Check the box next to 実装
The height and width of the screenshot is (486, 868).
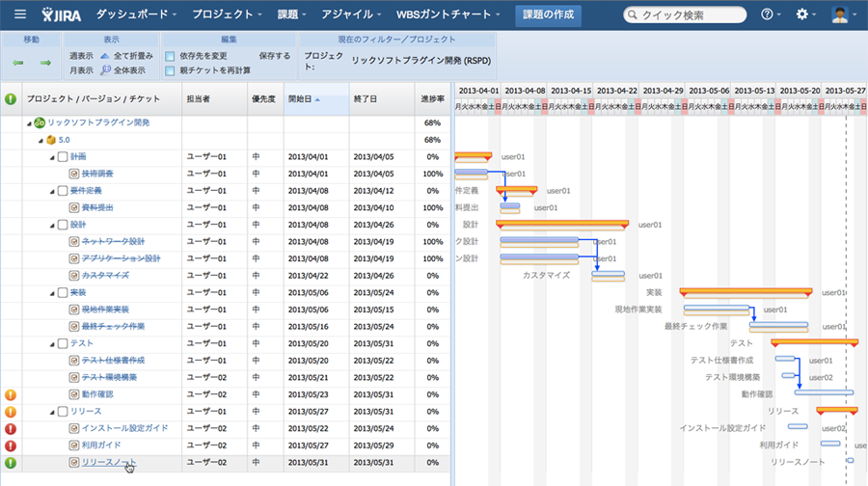pos(63,293)
